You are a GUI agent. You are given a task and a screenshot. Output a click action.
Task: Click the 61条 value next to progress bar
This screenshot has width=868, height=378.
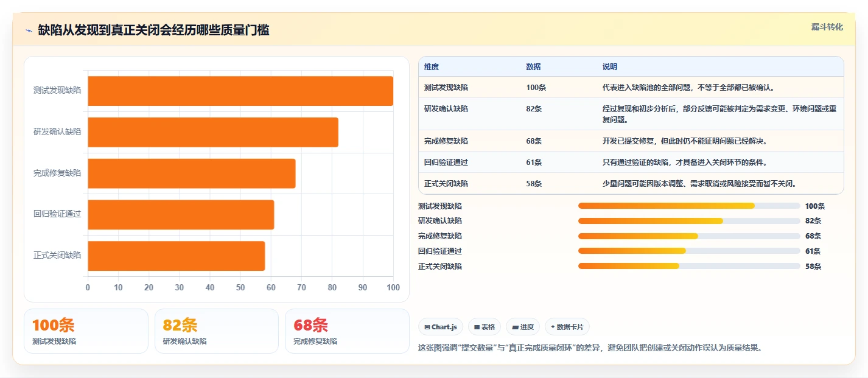813,251
